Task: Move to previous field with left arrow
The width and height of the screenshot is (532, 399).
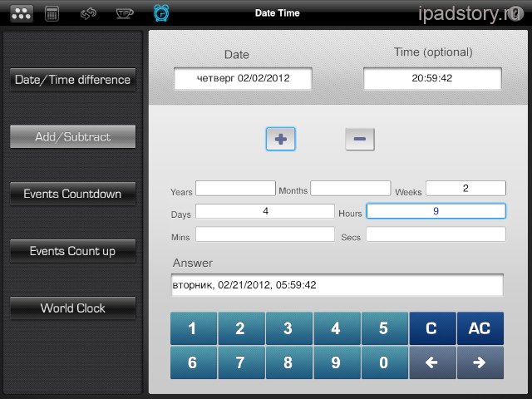Action: [x=433, y=362]
